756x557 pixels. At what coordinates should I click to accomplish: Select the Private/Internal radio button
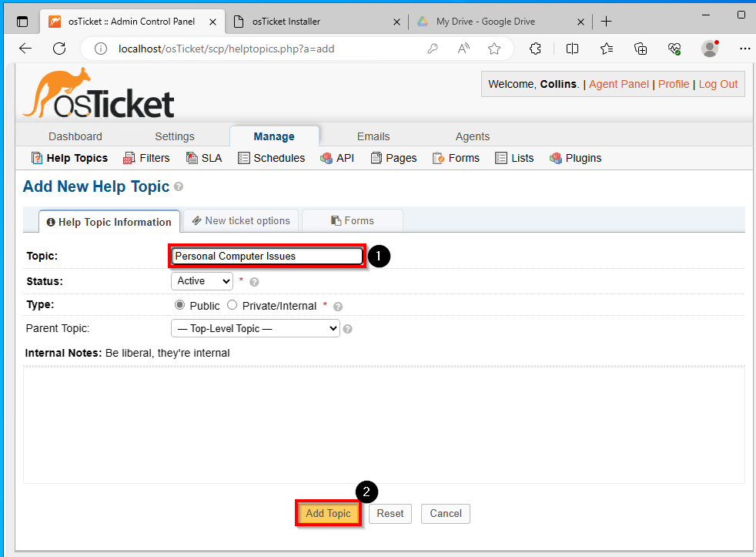(x=232, y=305)
